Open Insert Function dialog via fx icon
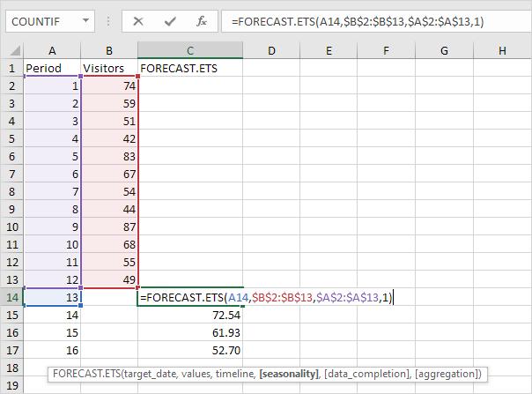The width and height of the screenshot is (532, 394). pos(201,21)
